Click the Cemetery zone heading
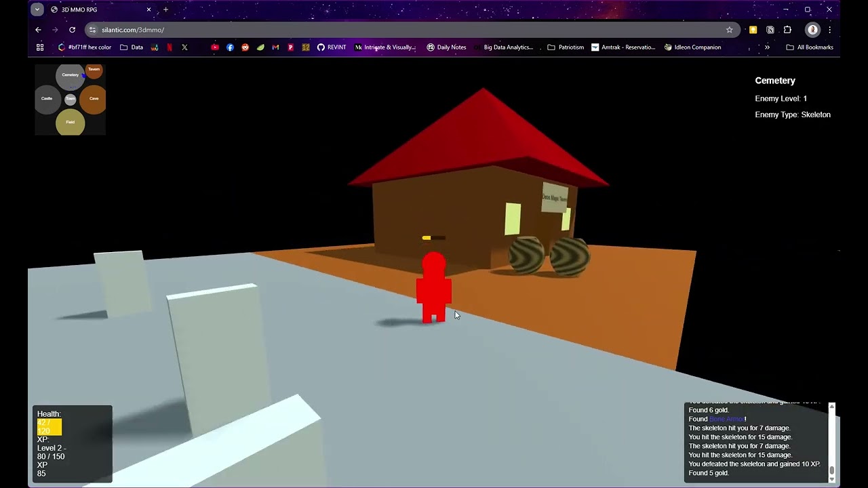868x488 pixels. point(775,81)
